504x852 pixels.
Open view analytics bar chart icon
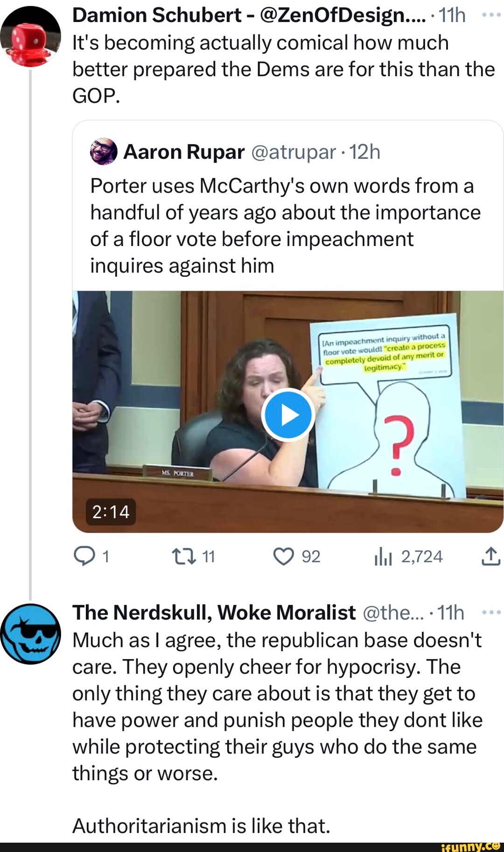click(383, 557)
